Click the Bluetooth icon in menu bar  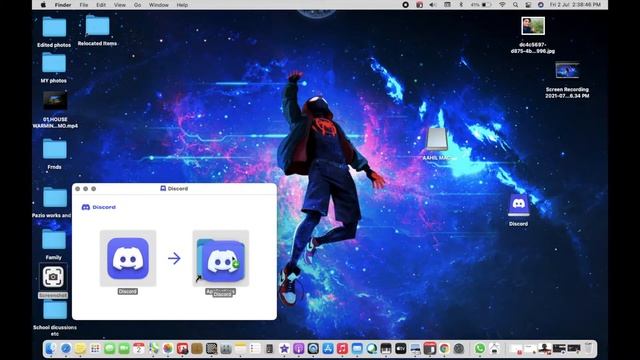click(x=461, y=5)
